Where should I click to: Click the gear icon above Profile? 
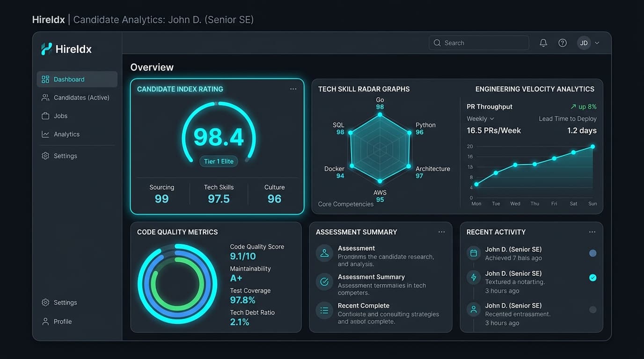pyautogui.click(x=45, y=302)
